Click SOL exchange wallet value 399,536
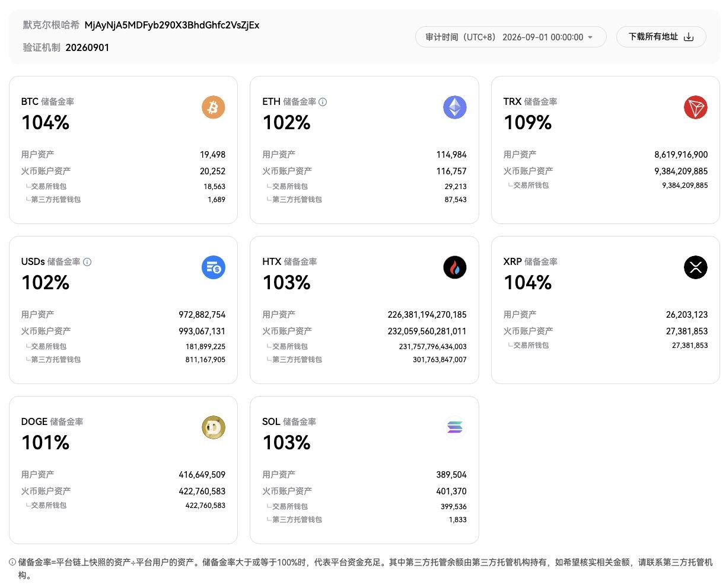Viewport: 726px width, 588px height. [x=454, y=507]
